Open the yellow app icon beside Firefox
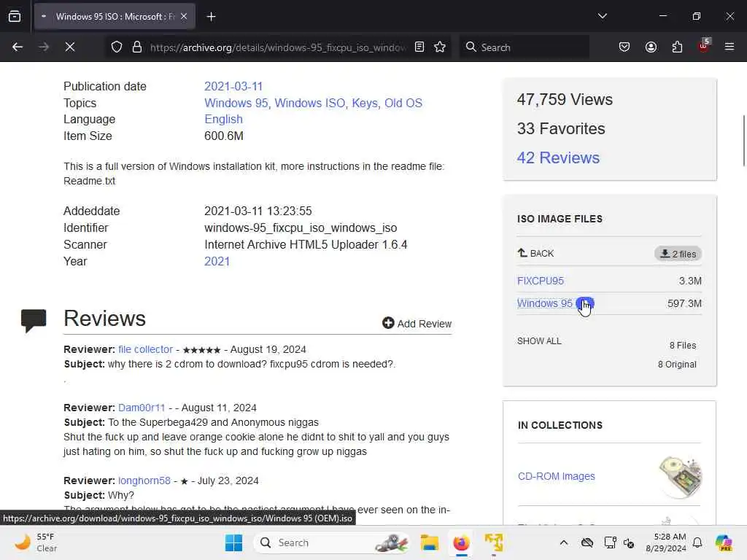This screenshot has width=747, height=560. pyautogui.click(x=494, y=542)
